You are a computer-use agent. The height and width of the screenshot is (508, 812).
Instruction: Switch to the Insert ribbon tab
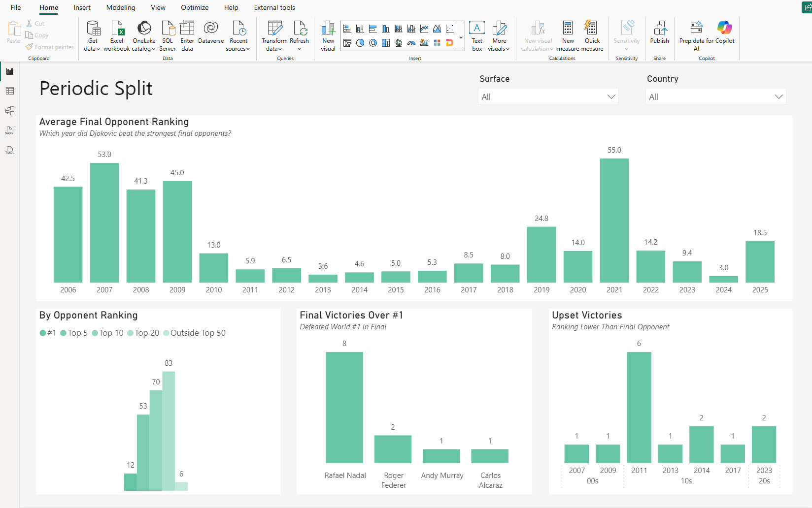point(82,7)
